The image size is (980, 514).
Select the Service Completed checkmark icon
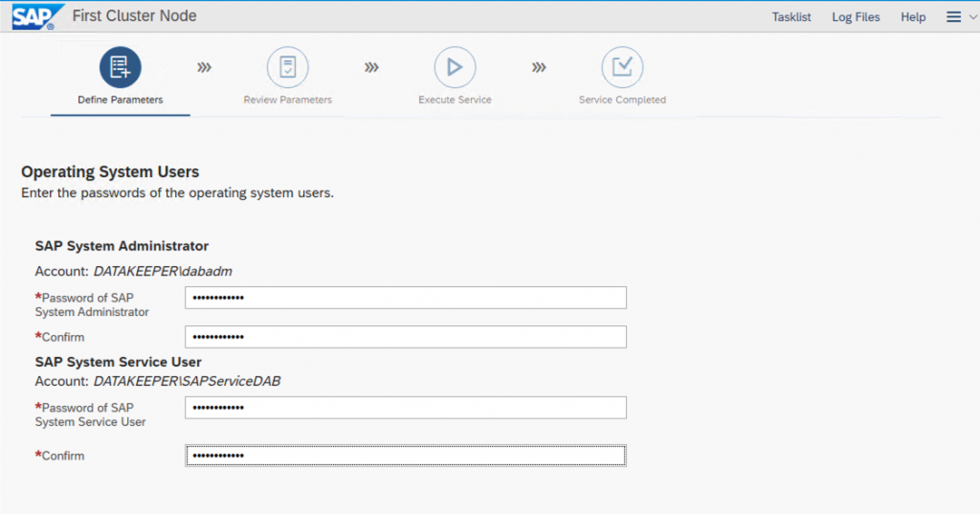pyautogui.click(x=622, y=67)
